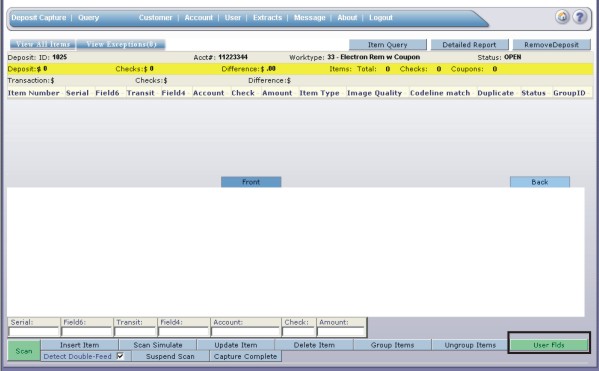Click the RemoveDeposit button
The image size is (599, 371).
click(551, 45)
